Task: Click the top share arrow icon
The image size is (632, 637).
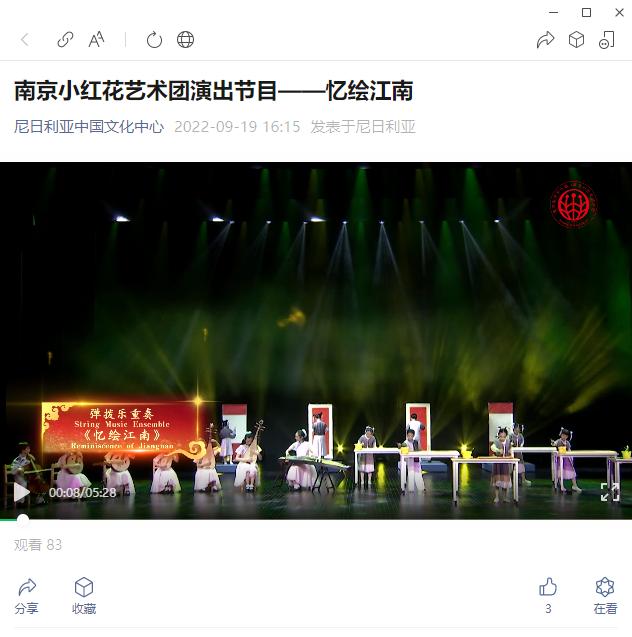Action: point(545,40)
